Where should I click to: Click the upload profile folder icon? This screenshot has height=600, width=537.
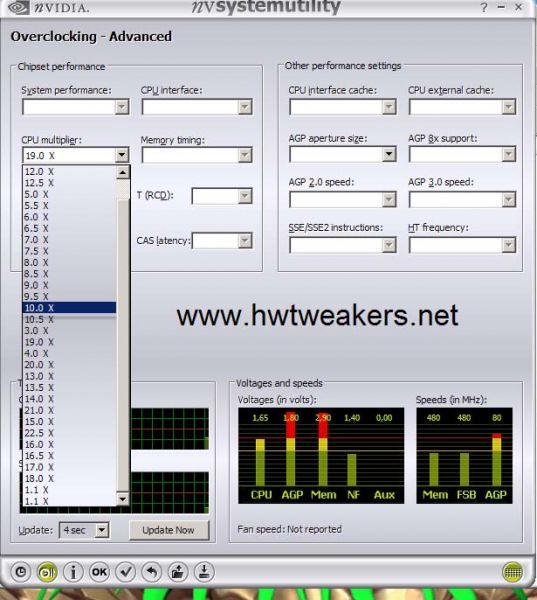coord(178,572)
